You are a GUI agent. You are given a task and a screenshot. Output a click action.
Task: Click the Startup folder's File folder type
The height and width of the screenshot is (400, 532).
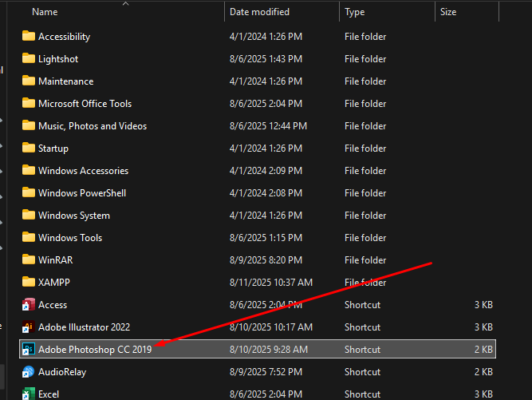click(x=365, y=149)
